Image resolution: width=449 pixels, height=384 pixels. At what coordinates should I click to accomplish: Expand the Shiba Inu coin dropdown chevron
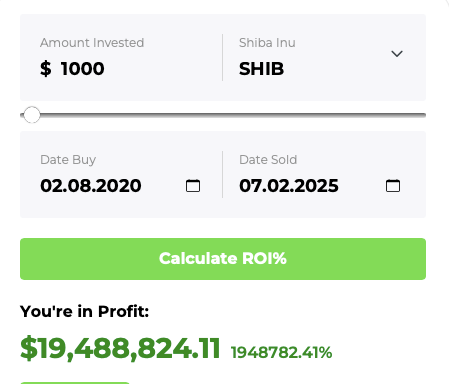pyautogui.click(x=397, y=54)
